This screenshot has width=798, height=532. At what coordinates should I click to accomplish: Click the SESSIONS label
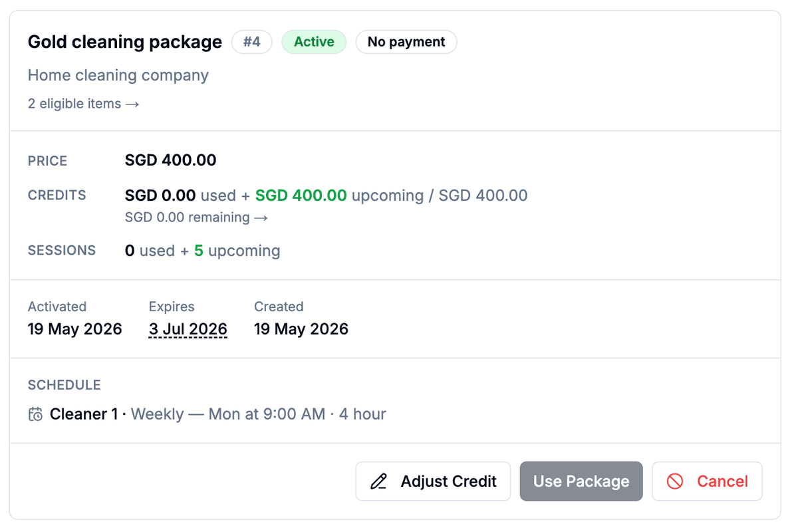pyautogui.click(x=62, y=251)
